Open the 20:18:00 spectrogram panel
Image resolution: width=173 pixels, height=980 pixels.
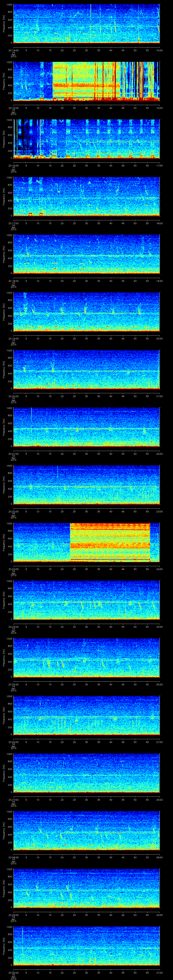point(87,254)
